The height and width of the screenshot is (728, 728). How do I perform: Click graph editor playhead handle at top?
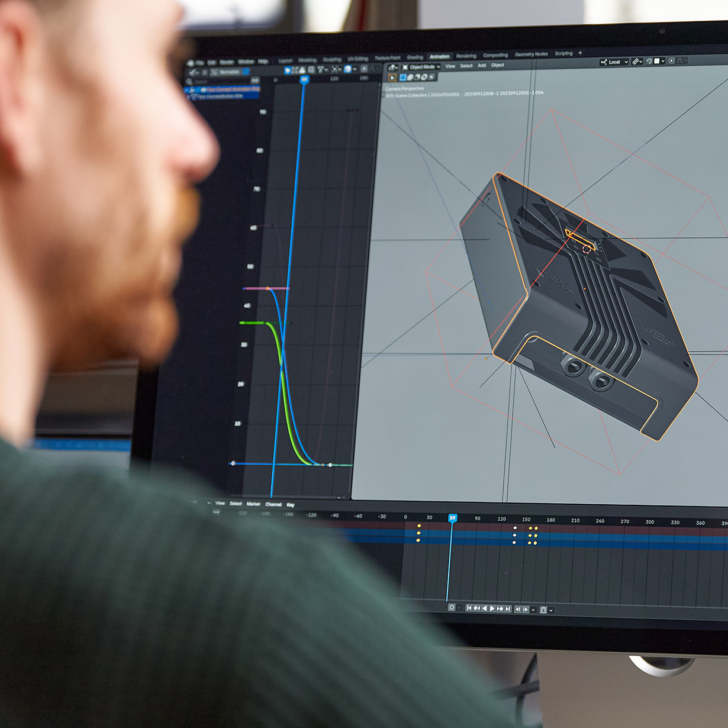click(304, 79)
